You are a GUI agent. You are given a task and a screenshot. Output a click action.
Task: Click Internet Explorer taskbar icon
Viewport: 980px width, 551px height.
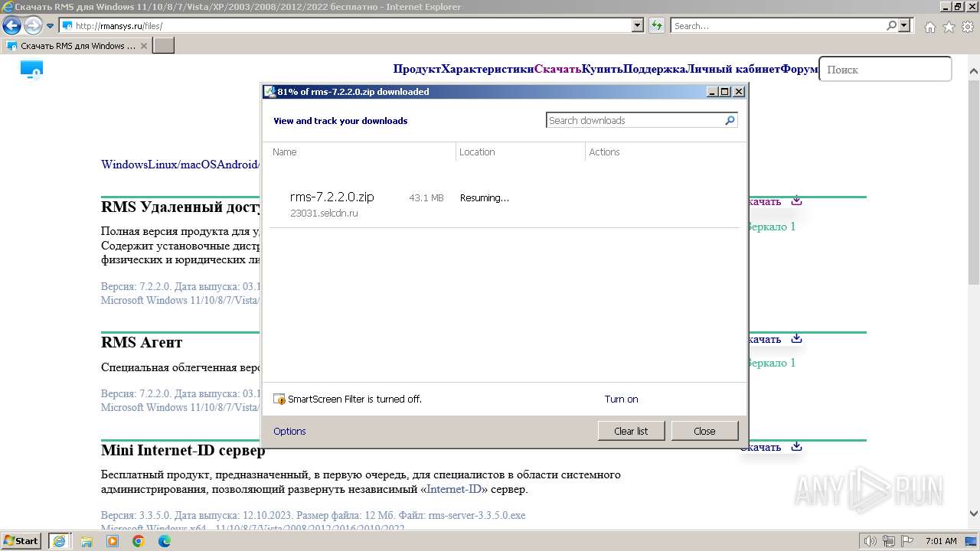pos(60,541)
